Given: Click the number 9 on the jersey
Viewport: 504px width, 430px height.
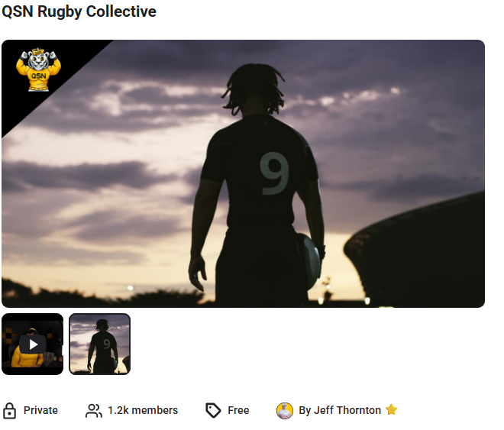Looking at the screenshot, I should [274, 173].
